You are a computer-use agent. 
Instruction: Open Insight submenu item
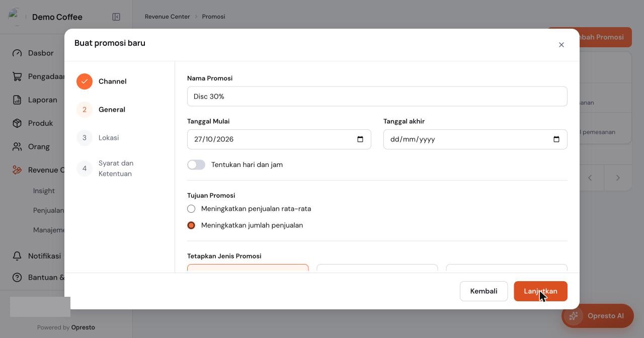(44, 191)
